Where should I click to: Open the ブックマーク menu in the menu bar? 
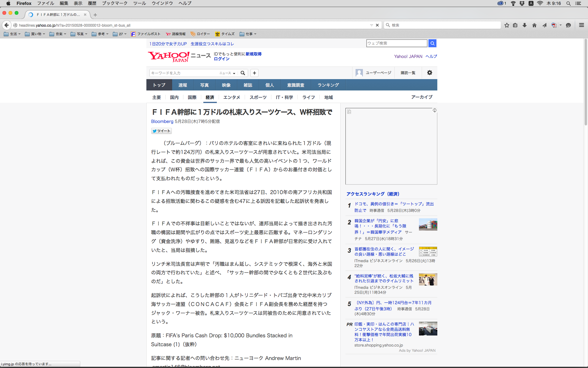(115, 3)
